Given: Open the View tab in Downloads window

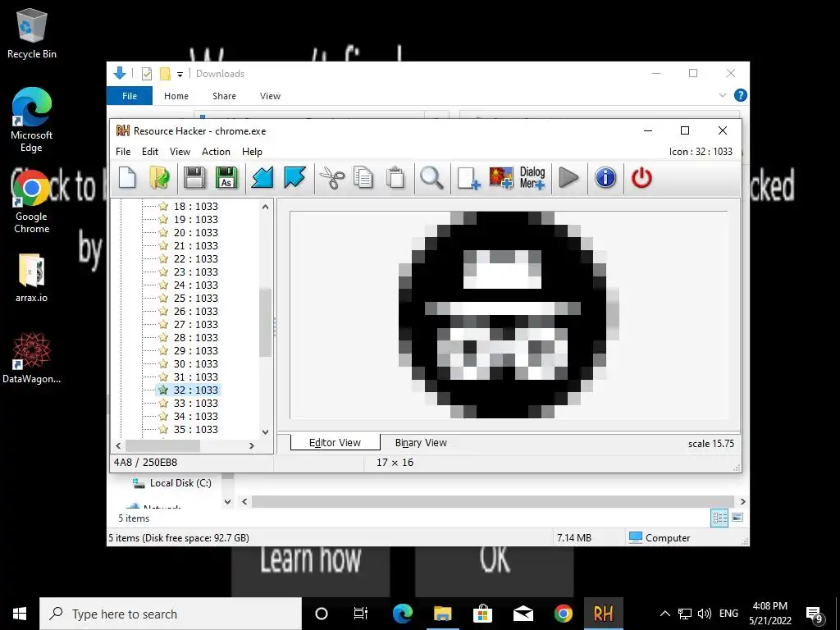Looking at the screenshot, I should pos(270,96).
